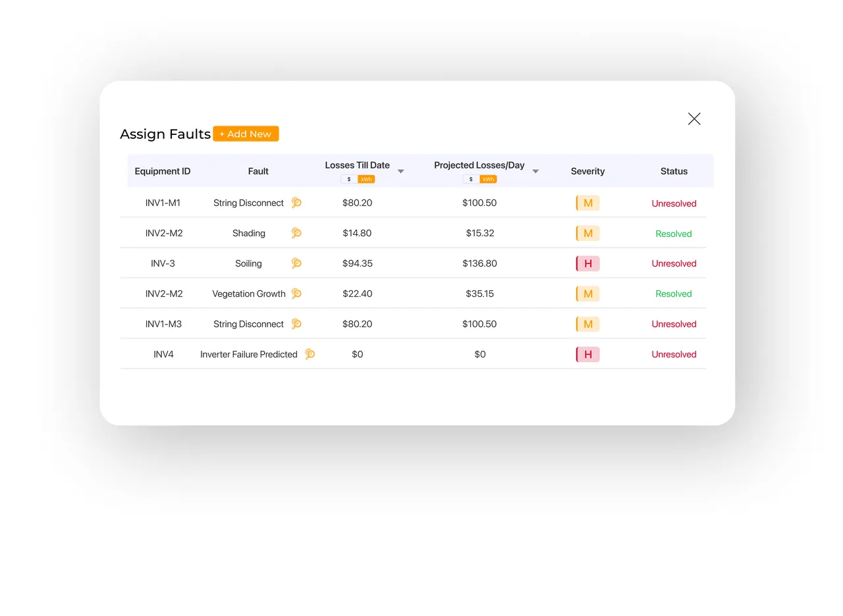Open the Projected Losses/Day sort dropdown arrow
The height and width of the screenshot is (616, 843).
click(535, 171)
